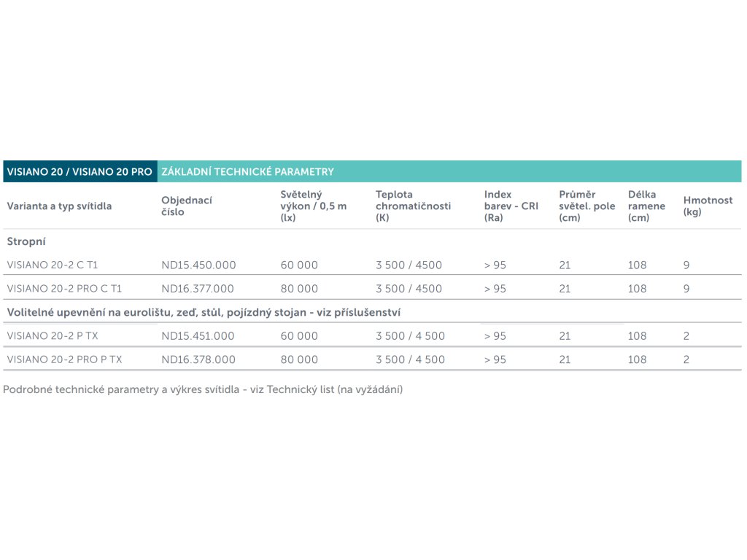Click weight 2 in VISIANO 20-2 P TX row

[686, 335]
